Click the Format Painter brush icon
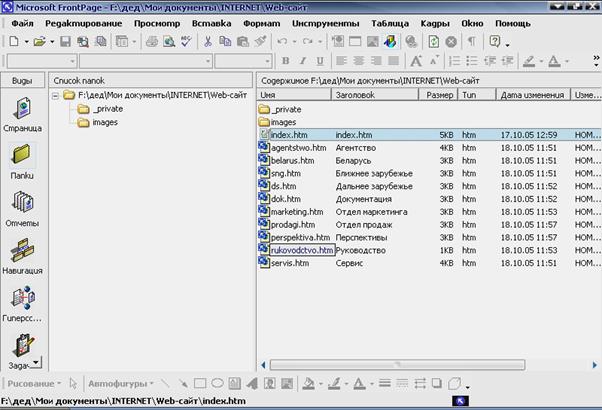This screenshot has height=410, width=602. [x=260, y=41]
